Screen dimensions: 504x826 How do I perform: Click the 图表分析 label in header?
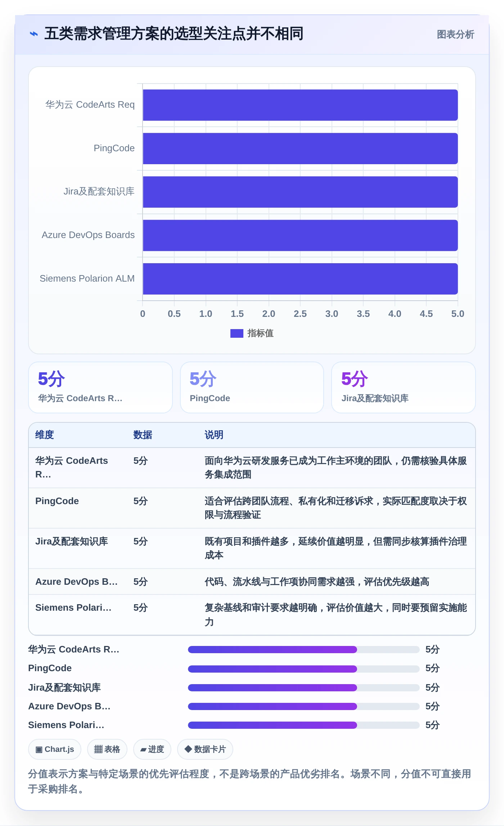(455, 34)
